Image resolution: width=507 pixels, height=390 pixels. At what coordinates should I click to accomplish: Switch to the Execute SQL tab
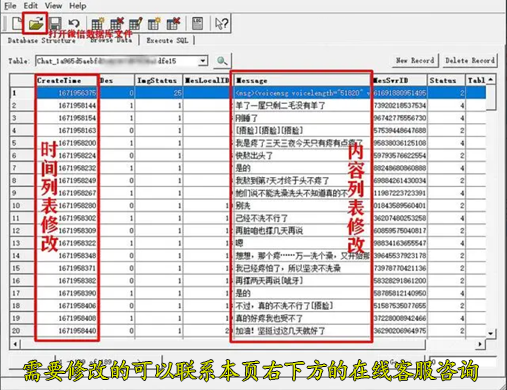[167, 40]
